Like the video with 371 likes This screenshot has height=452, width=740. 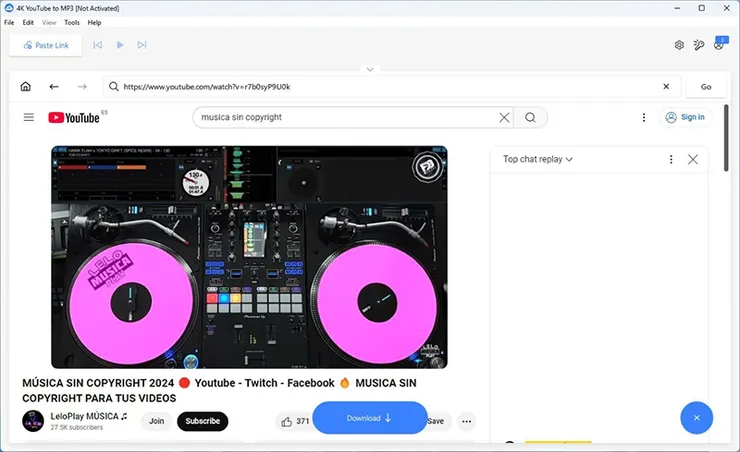pos(294,421)
